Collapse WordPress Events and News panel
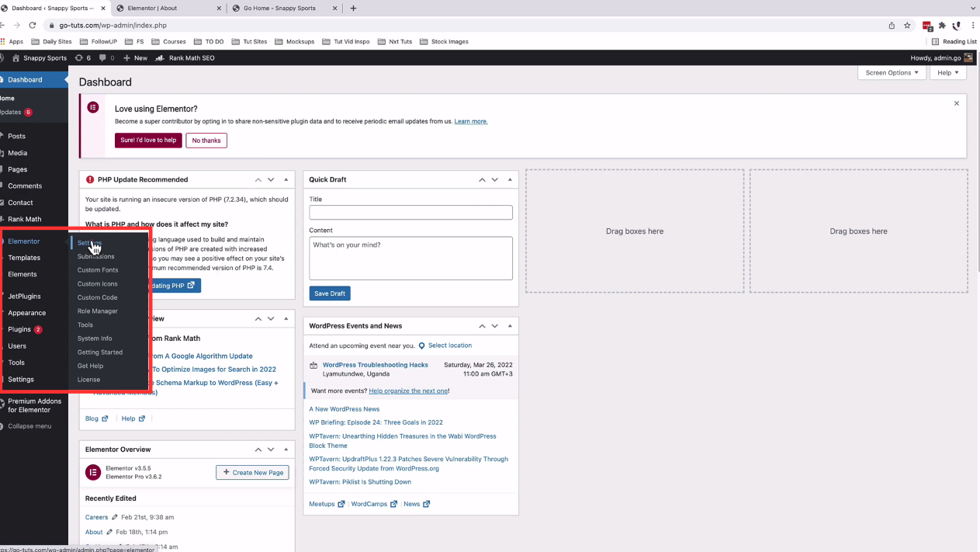Viewport: 980px width, 552px height. click(510, 326)
